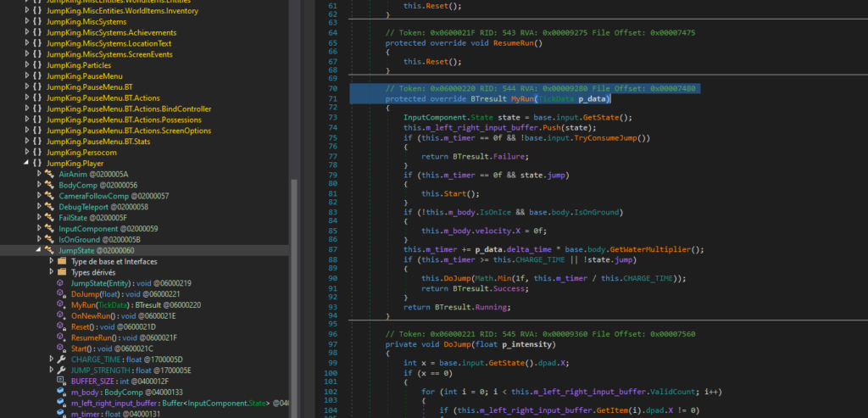Select JumpKing.PauseMenu.BT.Actions.BindController in the tree
Image resolution: width=868 pixels, height=418 pixels.
129,109
